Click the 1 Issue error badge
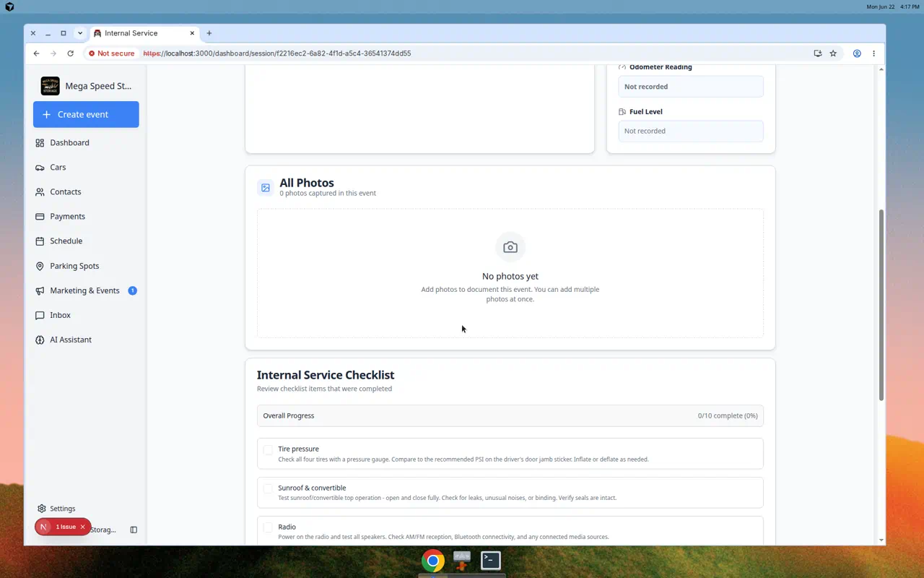This screenshot has height=578, width=924. click(x=63, y=527)
